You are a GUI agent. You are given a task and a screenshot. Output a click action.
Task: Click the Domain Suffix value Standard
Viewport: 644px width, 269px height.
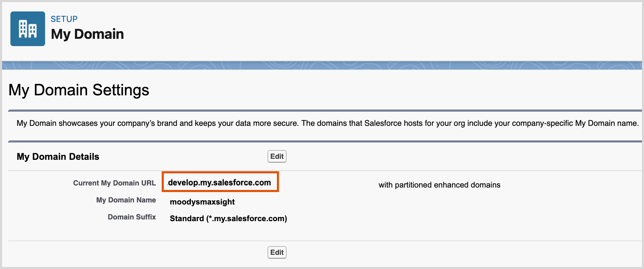click(228, 218)
